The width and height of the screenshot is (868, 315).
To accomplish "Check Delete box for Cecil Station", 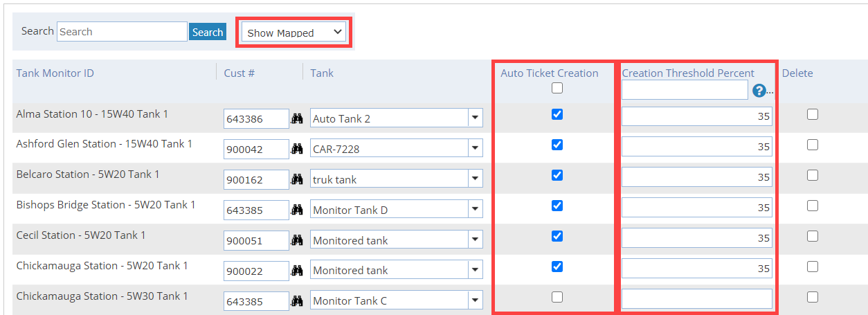I will coord(813,236).
